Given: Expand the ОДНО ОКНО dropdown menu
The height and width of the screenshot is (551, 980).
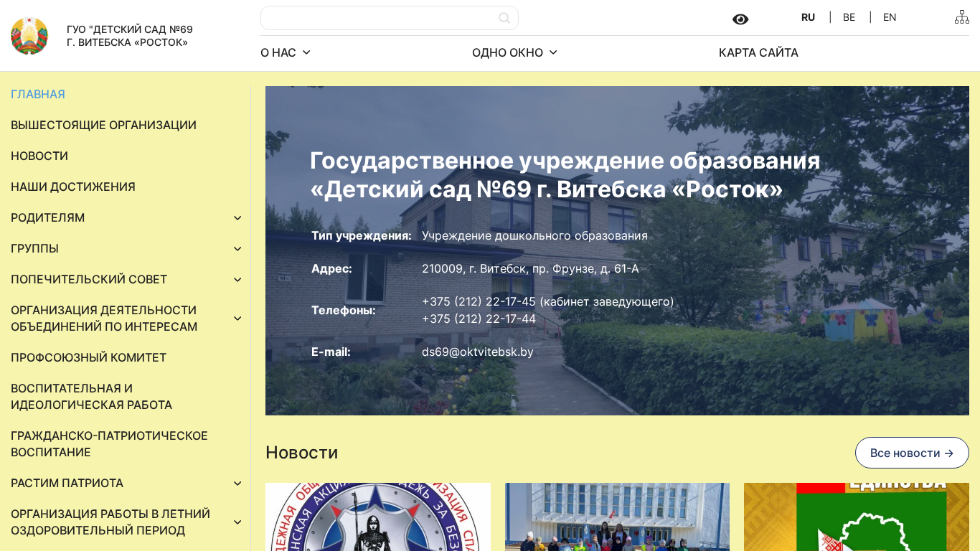Looking at the screenshot, I should (x=515, y=52).
